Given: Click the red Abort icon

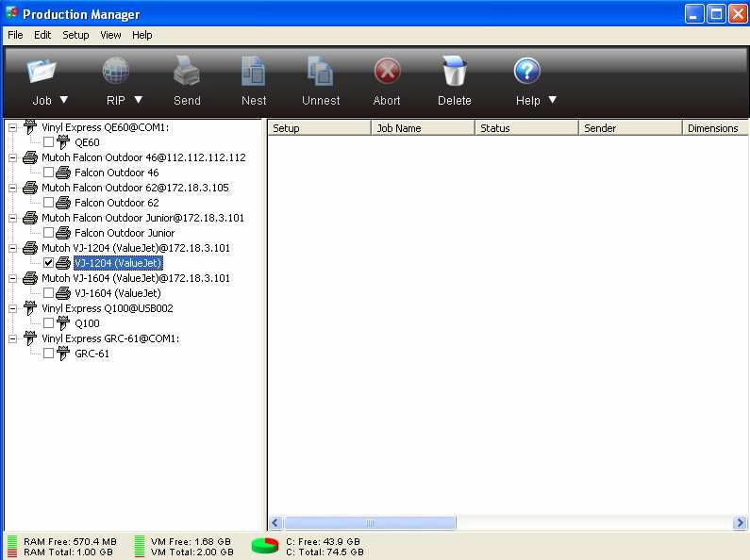Looking at the screenshot, I should point(387,72).
